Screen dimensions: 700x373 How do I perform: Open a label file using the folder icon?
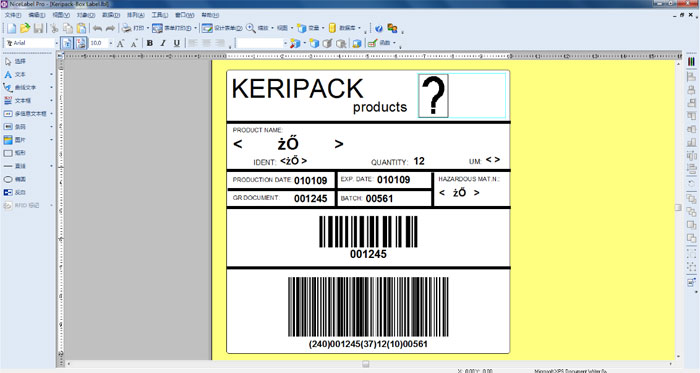coord(25,28)
